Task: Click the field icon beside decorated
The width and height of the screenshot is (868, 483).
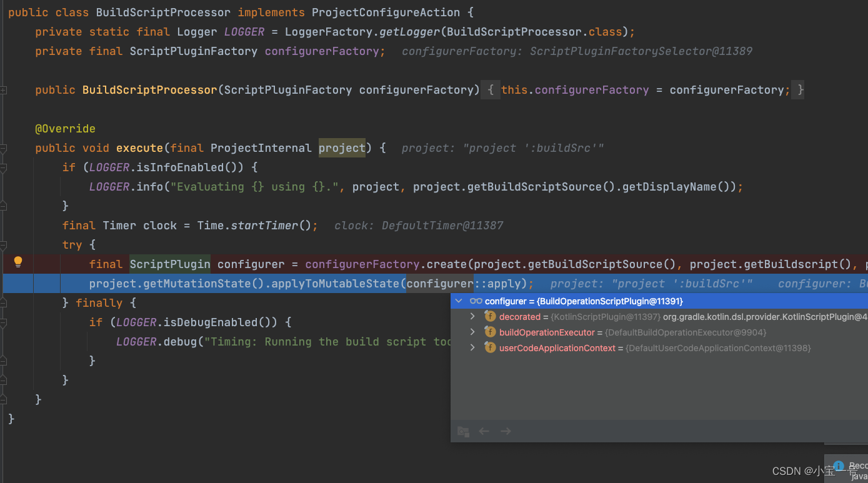Action: [x=491, y=317]
